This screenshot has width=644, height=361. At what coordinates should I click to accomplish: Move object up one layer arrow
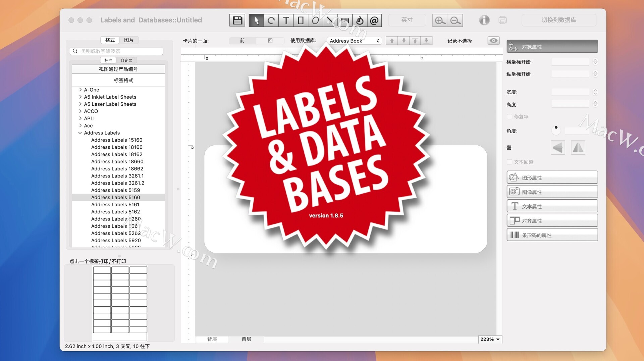(392, 41)
